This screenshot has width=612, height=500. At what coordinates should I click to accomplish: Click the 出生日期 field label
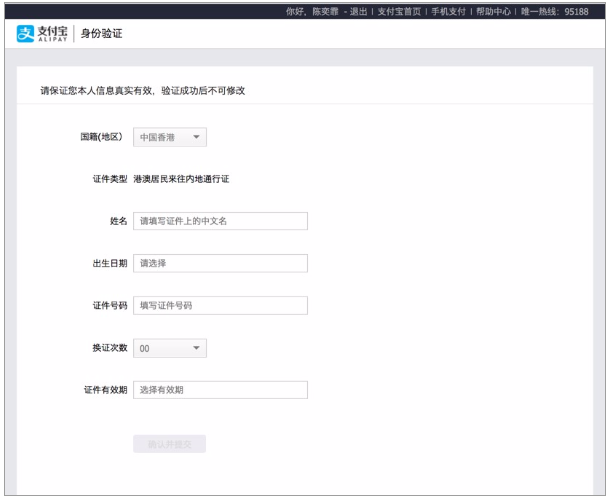click(x=108, y=263)
